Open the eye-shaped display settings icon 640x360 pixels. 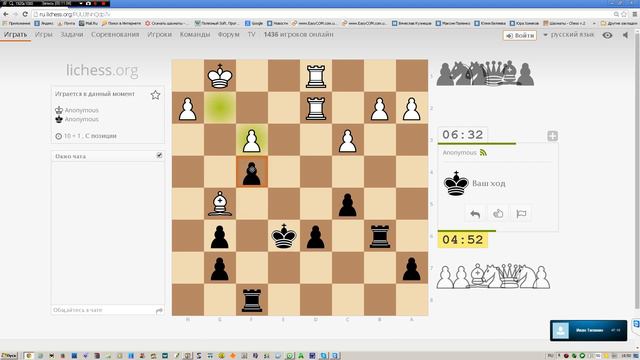tap(607, 35)
